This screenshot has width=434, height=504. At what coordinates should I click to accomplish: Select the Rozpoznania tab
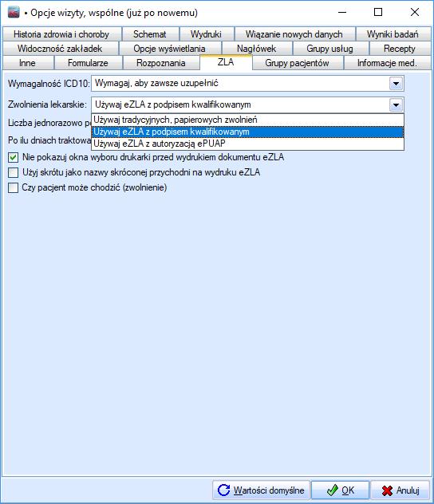coord(161,63)
